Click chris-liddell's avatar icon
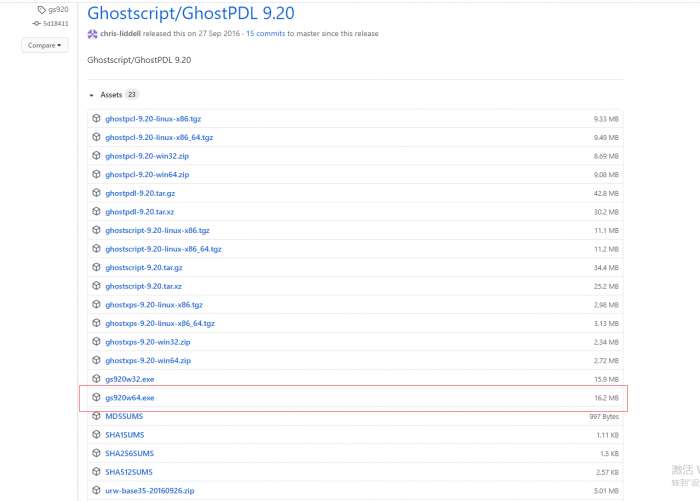700x501 pixels. [x=92, y=34]
